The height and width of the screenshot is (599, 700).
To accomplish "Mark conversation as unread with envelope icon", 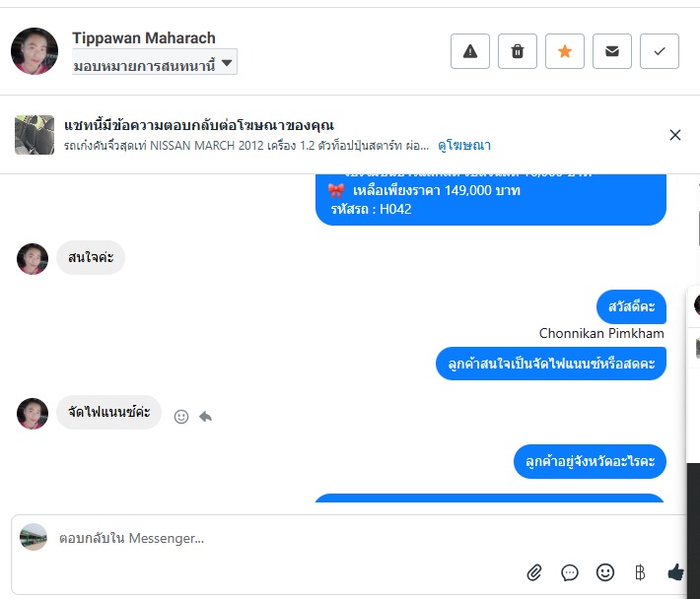I will pyautogui.click(x=612, y=51).
